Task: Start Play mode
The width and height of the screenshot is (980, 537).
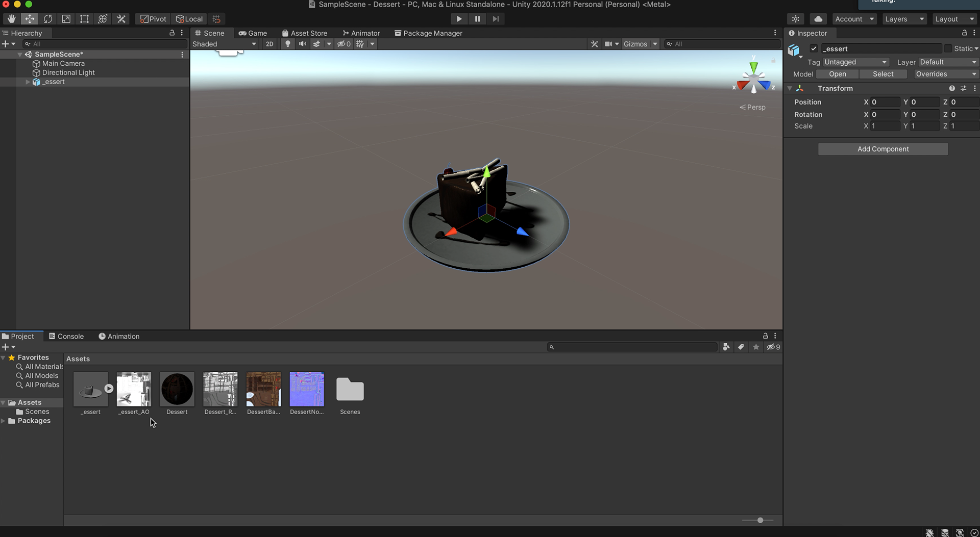Action: pyautogui.click(x=459, y=19)
